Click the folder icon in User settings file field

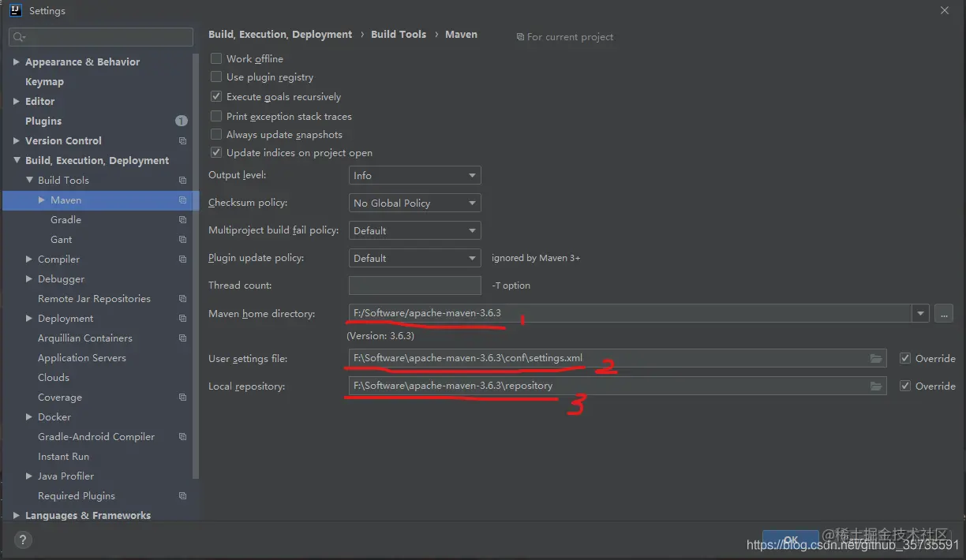click(876, 359)
